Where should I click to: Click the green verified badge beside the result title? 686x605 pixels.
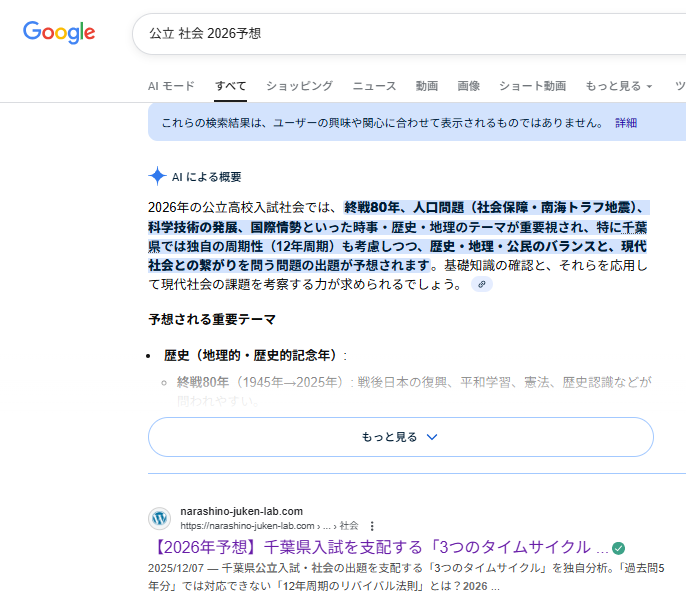[619, 548]
